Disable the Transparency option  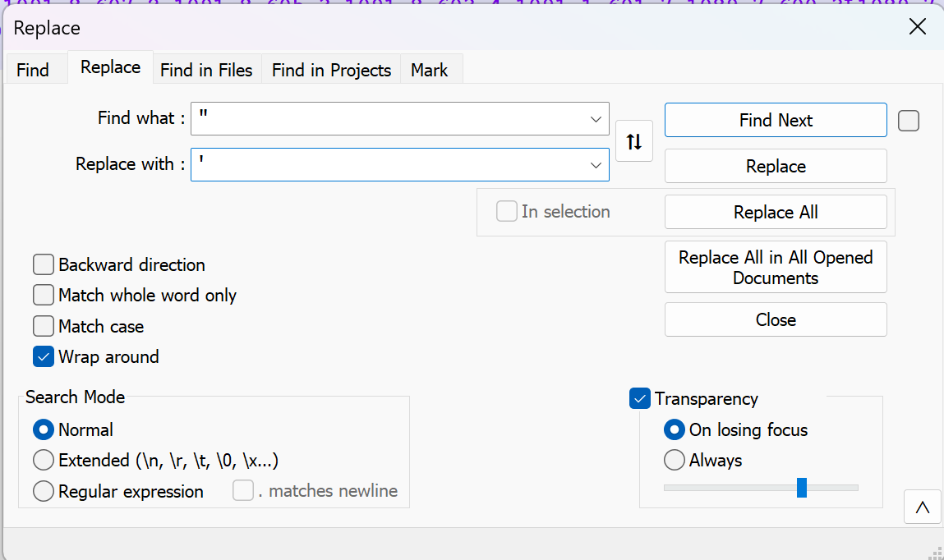click(640, 398)
